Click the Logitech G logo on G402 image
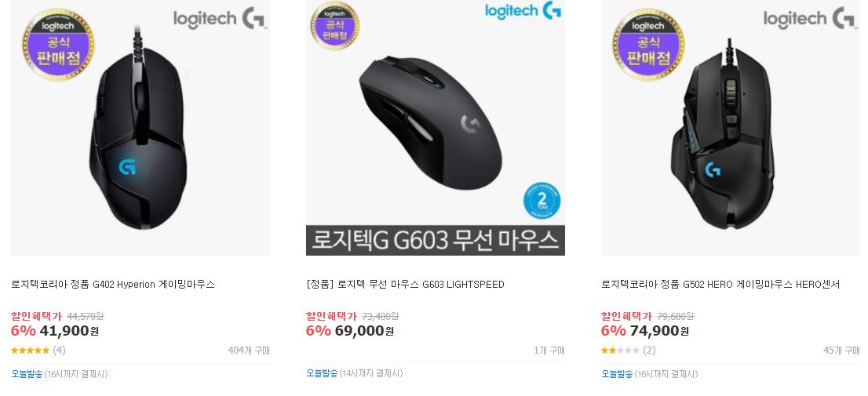Viewport: 868px width, 396px height. point(221,19)
